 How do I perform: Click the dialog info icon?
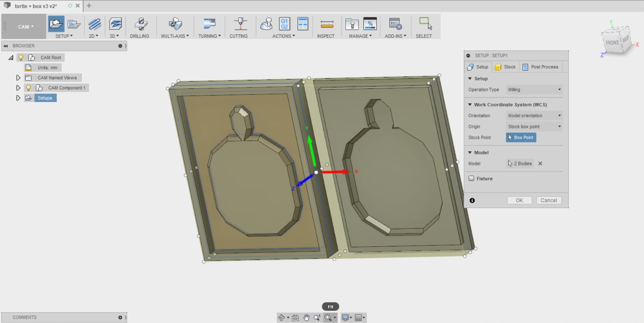click(472, 201)
